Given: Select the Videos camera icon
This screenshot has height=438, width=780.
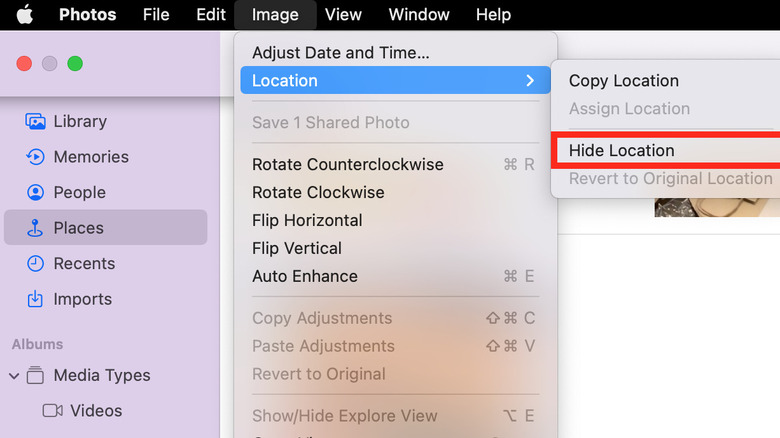Looking at the screenshot, I should (x=53, y=411).
